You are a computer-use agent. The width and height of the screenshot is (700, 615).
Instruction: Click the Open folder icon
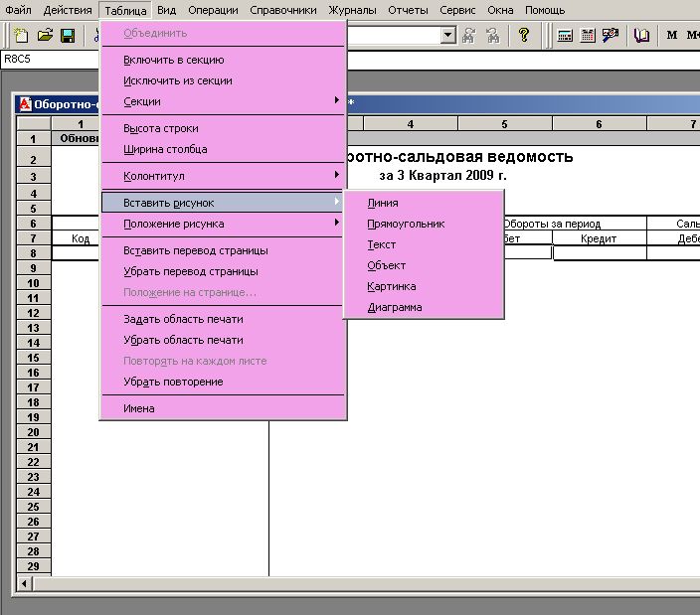click(45, 35)
